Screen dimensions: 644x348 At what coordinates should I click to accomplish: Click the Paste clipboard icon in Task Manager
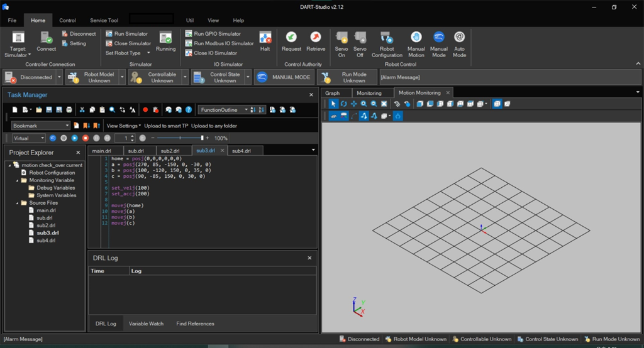click(102, 109)
